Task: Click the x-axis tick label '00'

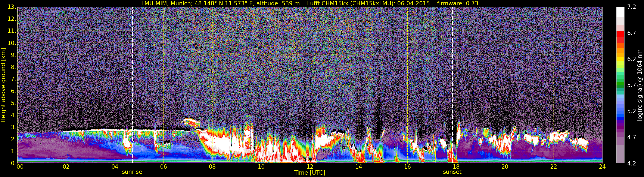Action: [20, 167]
